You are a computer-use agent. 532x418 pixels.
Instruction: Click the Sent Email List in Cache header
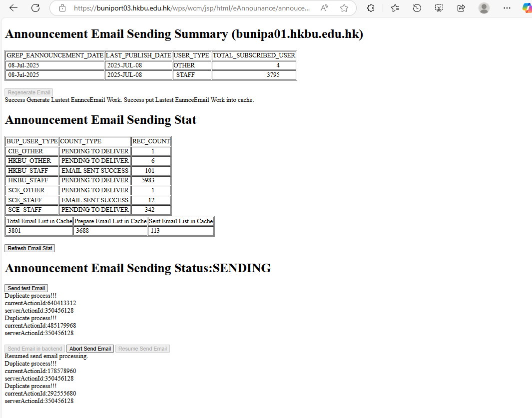click(181, 221)
